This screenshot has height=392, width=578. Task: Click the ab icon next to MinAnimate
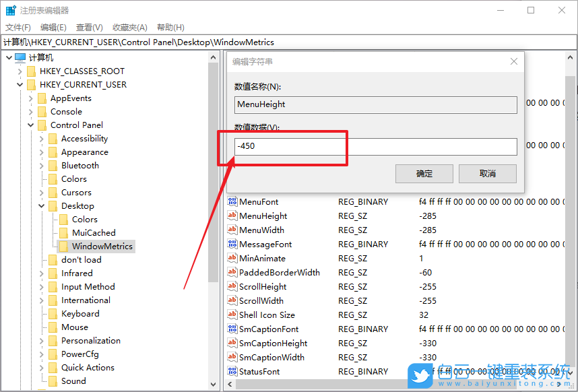click(x=232, y=258)
